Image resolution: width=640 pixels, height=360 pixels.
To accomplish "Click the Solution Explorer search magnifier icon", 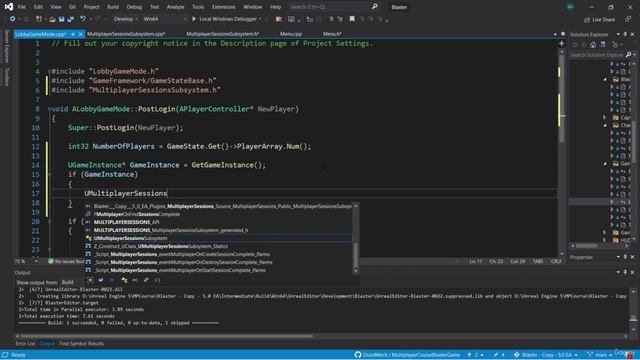I will click(629, 54).
